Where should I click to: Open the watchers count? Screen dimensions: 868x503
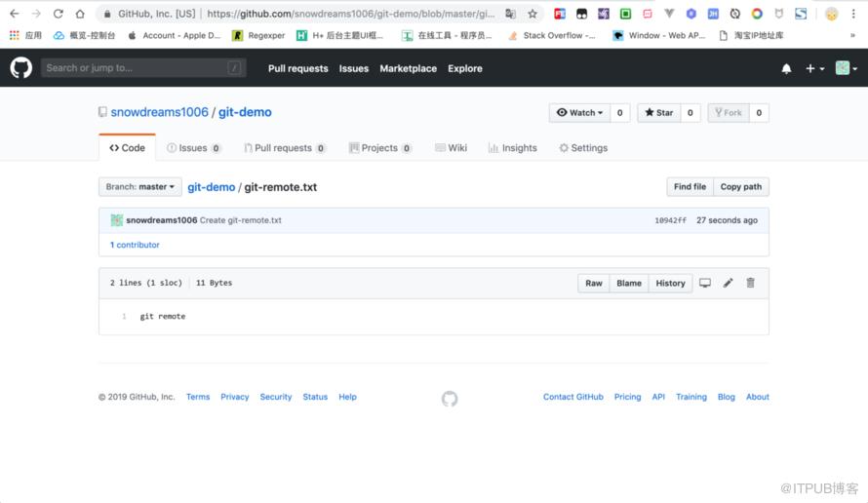619,113
